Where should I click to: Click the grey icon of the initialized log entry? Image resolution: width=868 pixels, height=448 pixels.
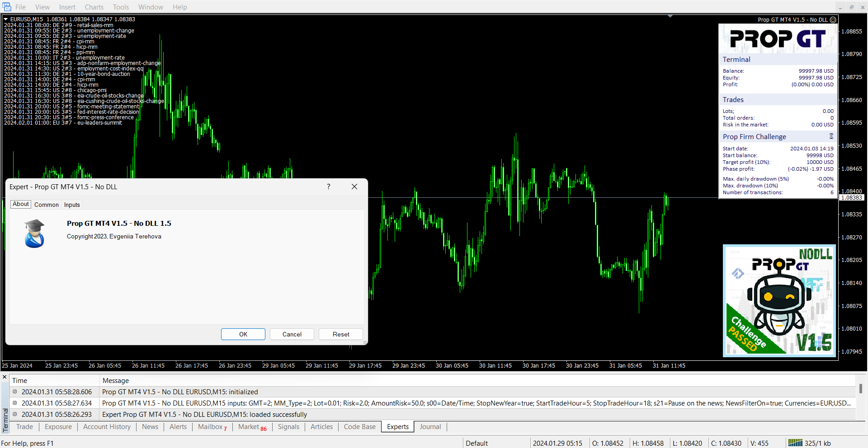click(x=15, y=392)
